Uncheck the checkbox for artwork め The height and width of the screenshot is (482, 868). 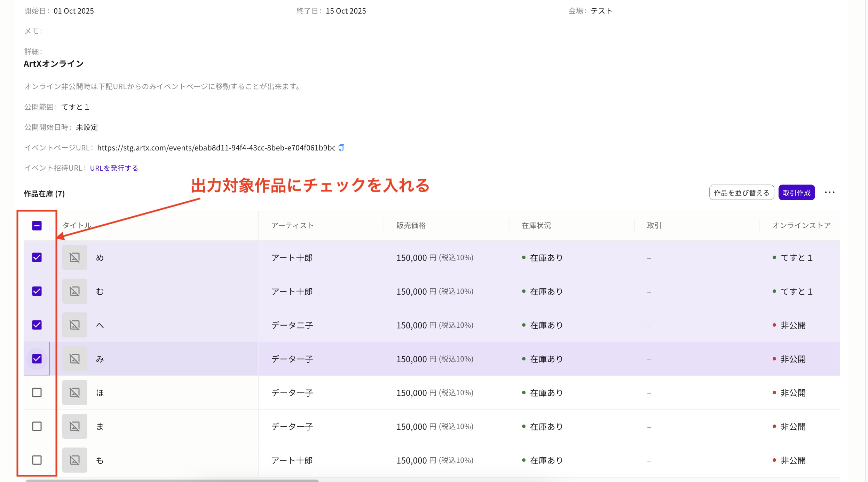(37, 257)
